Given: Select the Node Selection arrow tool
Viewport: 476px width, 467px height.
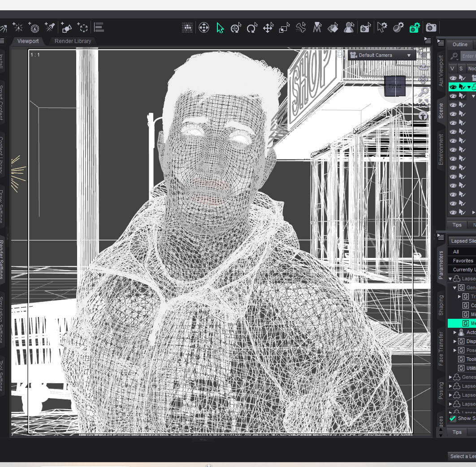Looking at the screenshot, I should (220, 28).
